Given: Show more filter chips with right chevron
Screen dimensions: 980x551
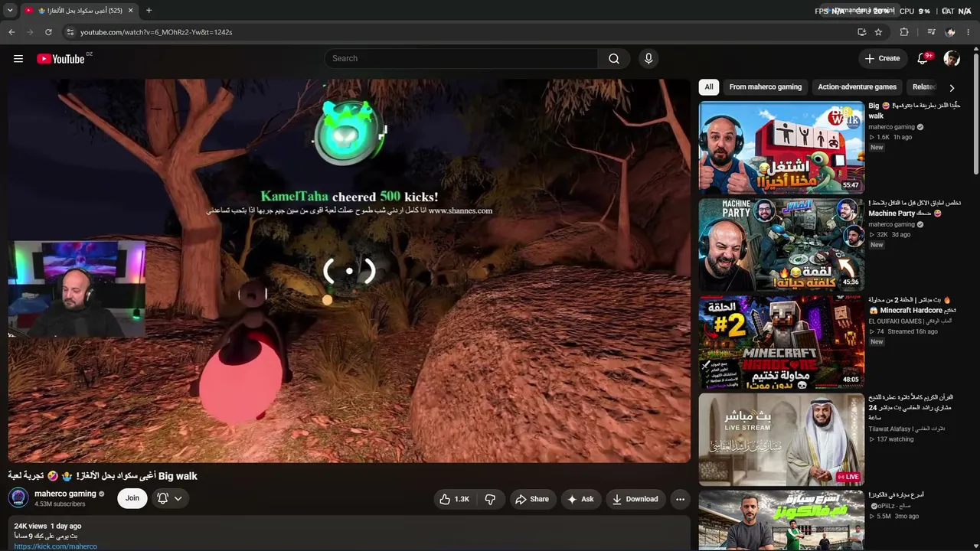Looking at the screenshot, I should pos(952,88).
